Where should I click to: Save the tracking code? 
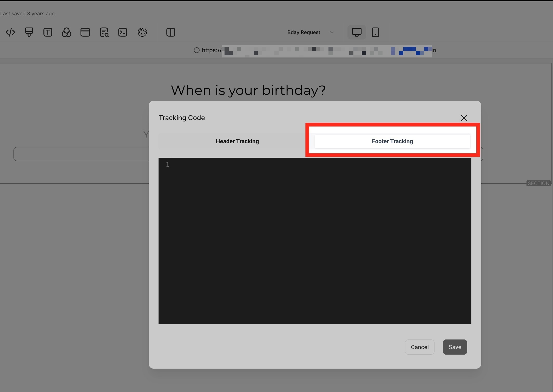coord(455,347)
